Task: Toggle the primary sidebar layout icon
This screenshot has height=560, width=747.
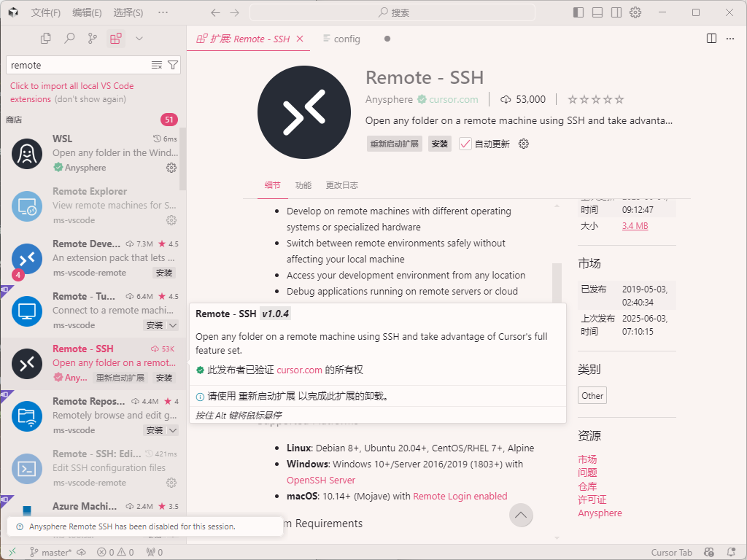Action: [578, 12]
